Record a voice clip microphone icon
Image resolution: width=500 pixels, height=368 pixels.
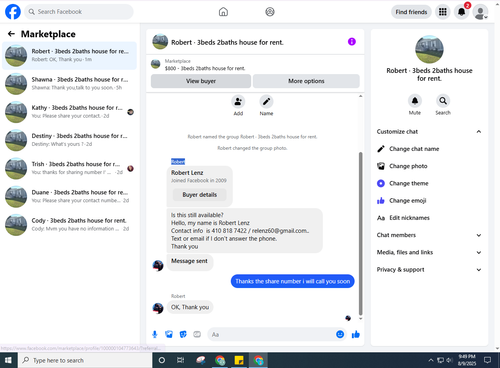(x=155, y=334)
